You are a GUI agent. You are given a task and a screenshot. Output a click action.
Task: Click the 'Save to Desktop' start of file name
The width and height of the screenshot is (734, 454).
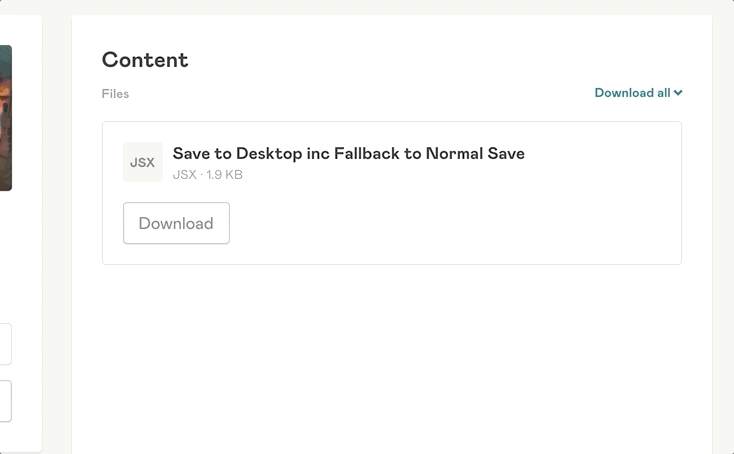(x=230, y=153)
